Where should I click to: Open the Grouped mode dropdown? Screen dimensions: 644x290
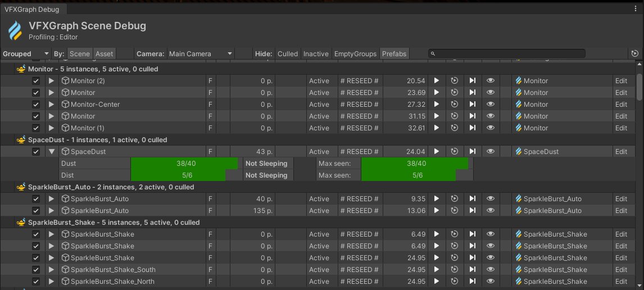click(x=26, y=54)
